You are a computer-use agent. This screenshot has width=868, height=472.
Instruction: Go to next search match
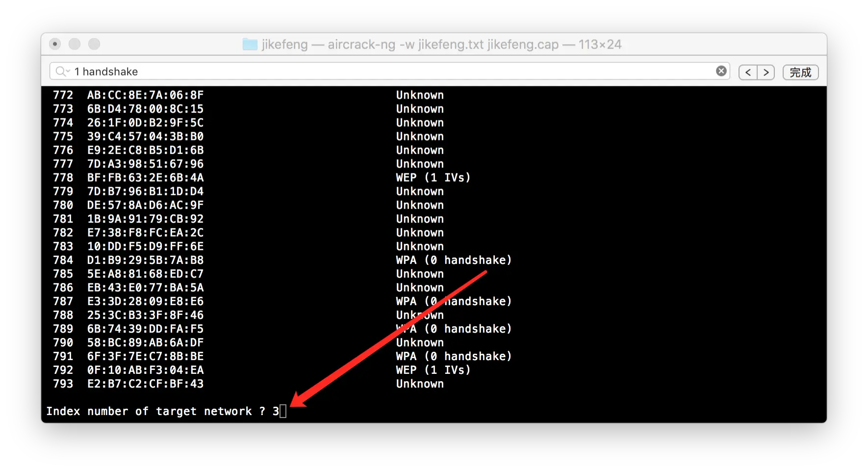766,72
